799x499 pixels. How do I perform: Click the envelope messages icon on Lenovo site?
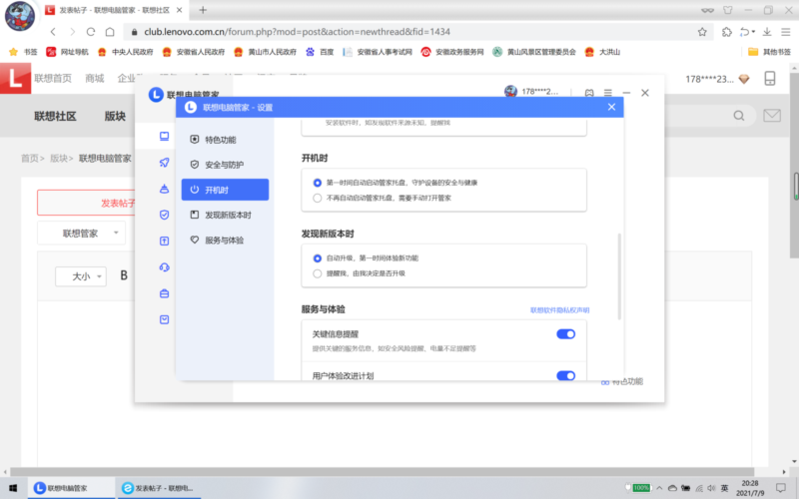click(771, 115)
